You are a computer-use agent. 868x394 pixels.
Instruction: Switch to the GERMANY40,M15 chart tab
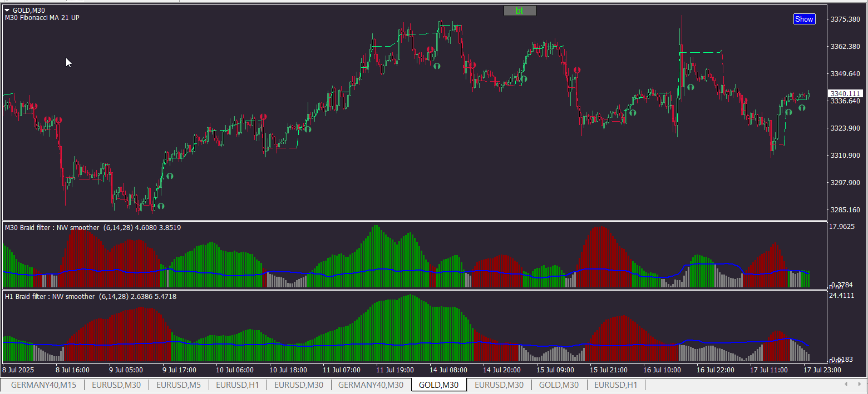point(44,385)
